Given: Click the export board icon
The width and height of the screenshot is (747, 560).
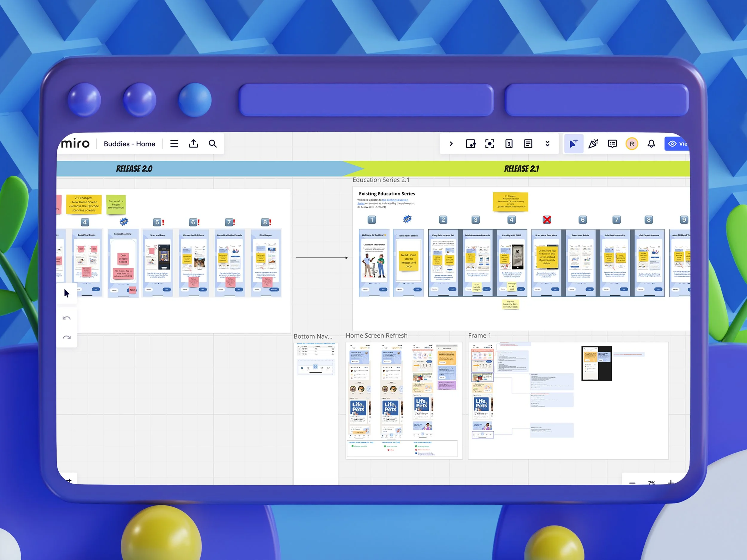Looking at the screenshot, I should (194, 144).
